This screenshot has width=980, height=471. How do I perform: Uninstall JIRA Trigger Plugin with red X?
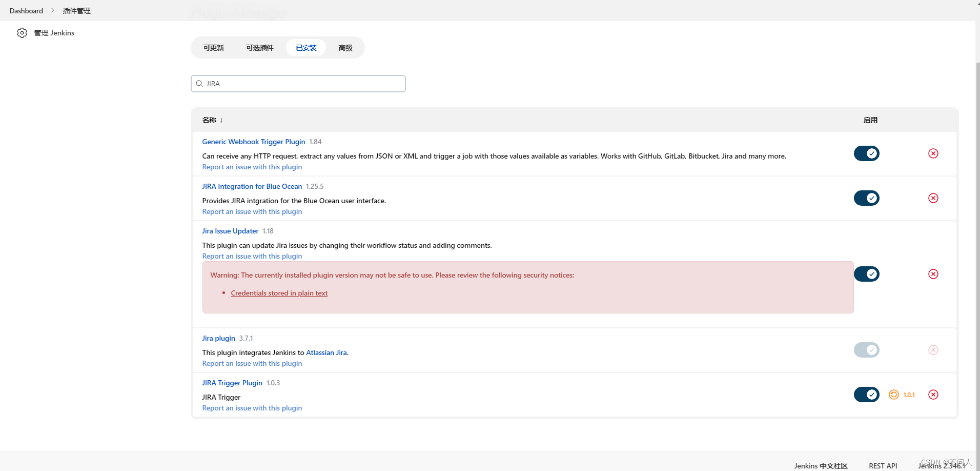933,395
